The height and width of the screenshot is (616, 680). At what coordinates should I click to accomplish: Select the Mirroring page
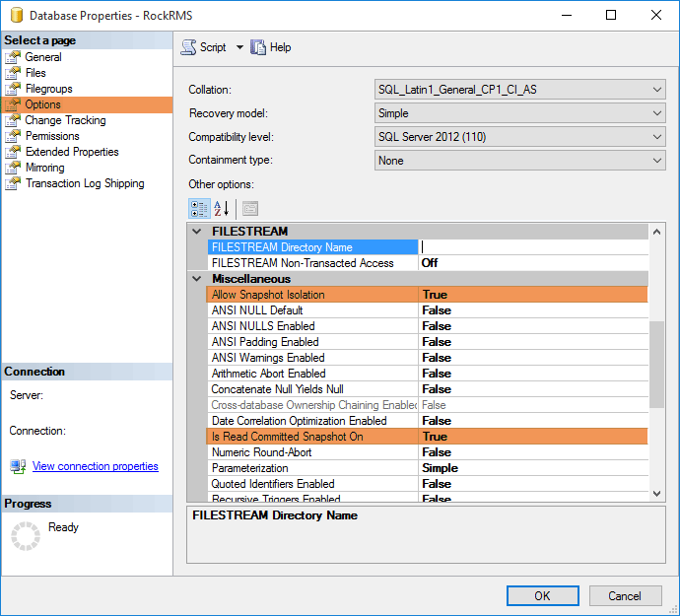click(44, 168)
